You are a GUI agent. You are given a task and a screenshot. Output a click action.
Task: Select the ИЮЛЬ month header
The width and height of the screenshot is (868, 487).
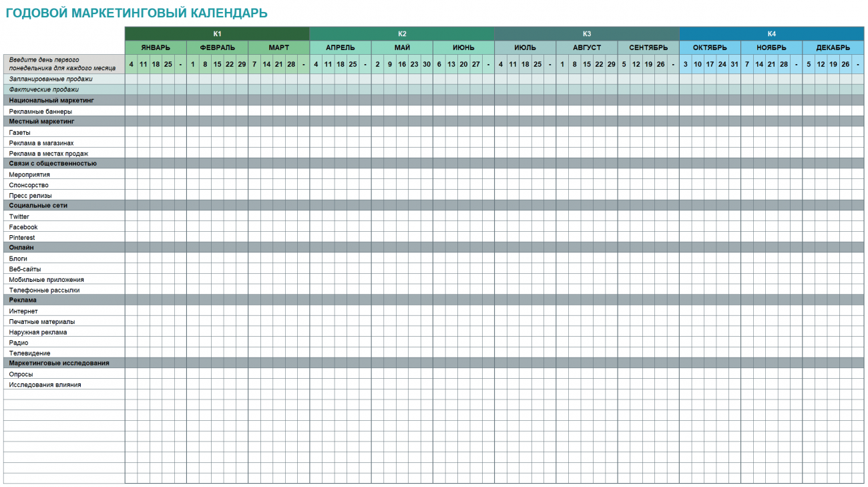click(x=525, y=47)
